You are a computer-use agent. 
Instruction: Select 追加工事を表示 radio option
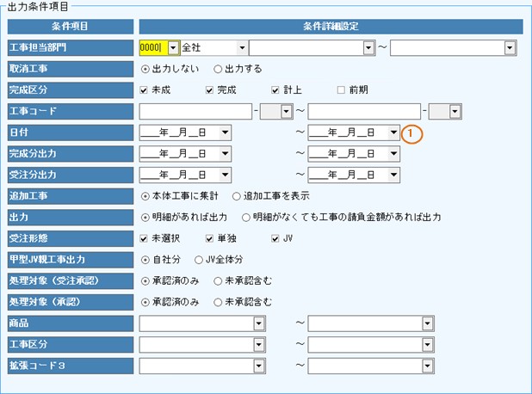[237, 196]
